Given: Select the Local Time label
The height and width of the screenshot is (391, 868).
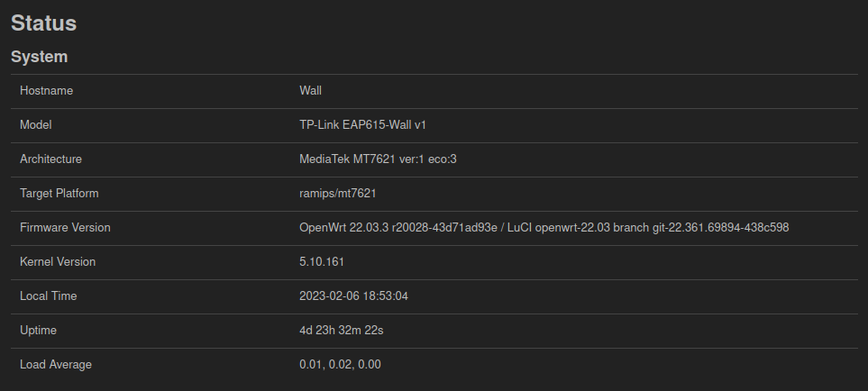Looking at the screenshot, I should pos(48,296).
